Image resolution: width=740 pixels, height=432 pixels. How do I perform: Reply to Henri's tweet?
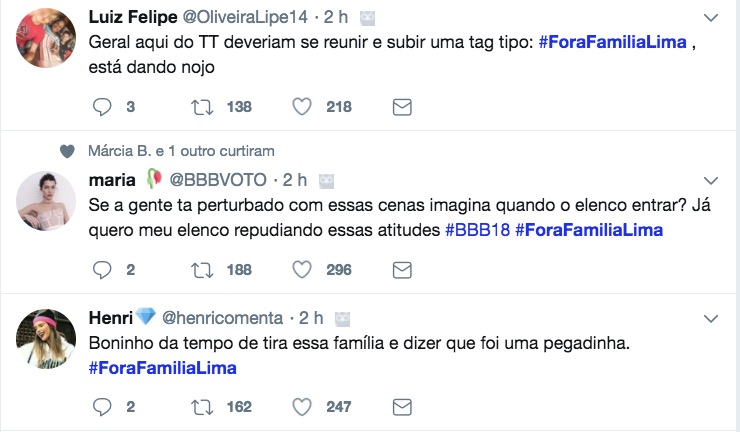tap(100, 407)
